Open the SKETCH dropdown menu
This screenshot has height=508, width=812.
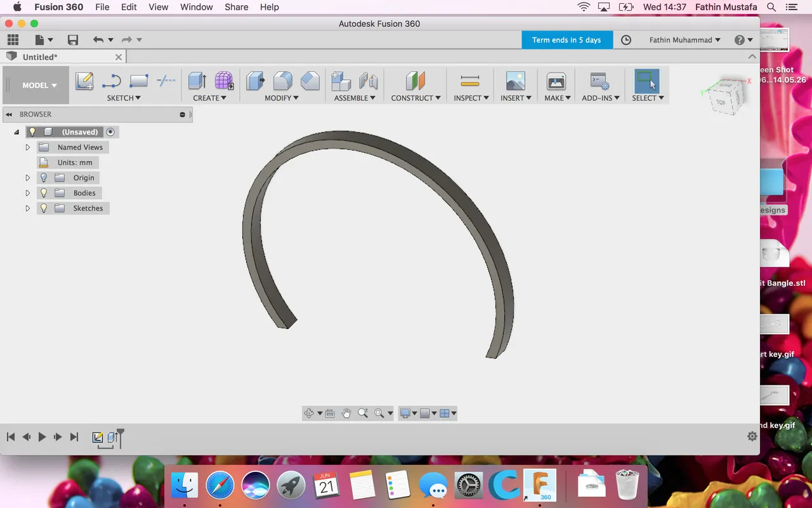click(124, 98)
